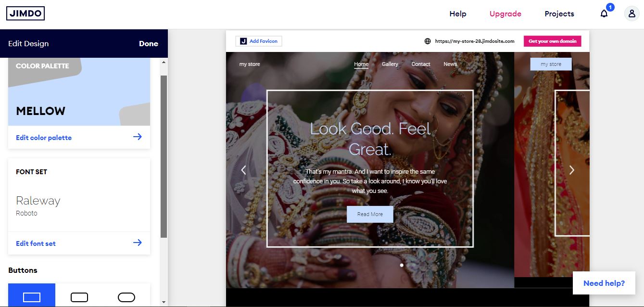
Task: Click the arrow next to Edit font set
Action: [138, 243]
